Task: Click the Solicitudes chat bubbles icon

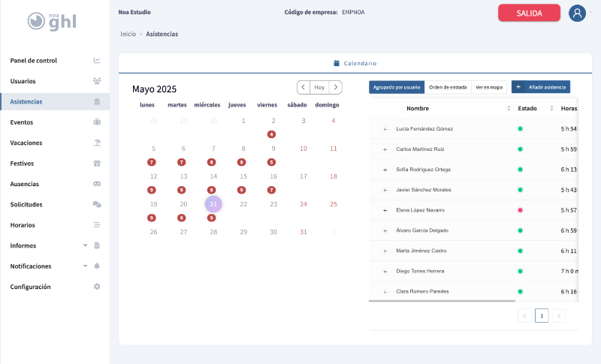Action: click(x=96, y=204)
